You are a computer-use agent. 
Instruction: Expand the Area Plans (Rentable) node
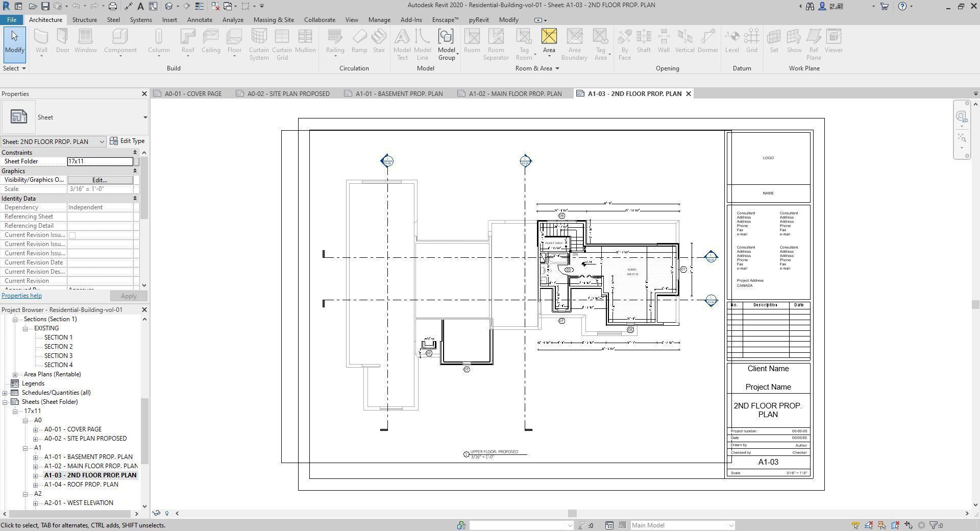(x=15, y=374)
